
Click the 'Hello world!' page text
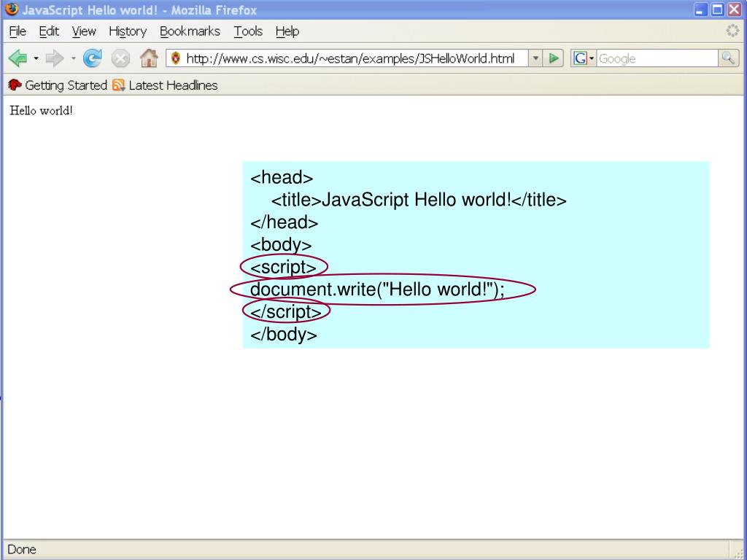(x=41, y=111)
